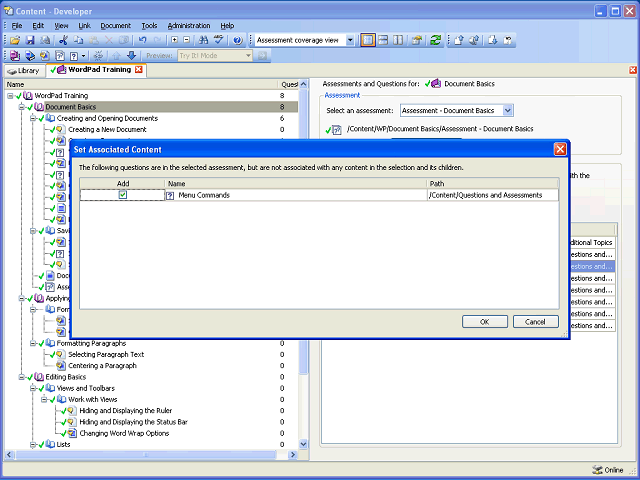The width and height of the screenshot is (640, 480).
Task: Click the New Question toolbar icon
Action: [74, 56]
